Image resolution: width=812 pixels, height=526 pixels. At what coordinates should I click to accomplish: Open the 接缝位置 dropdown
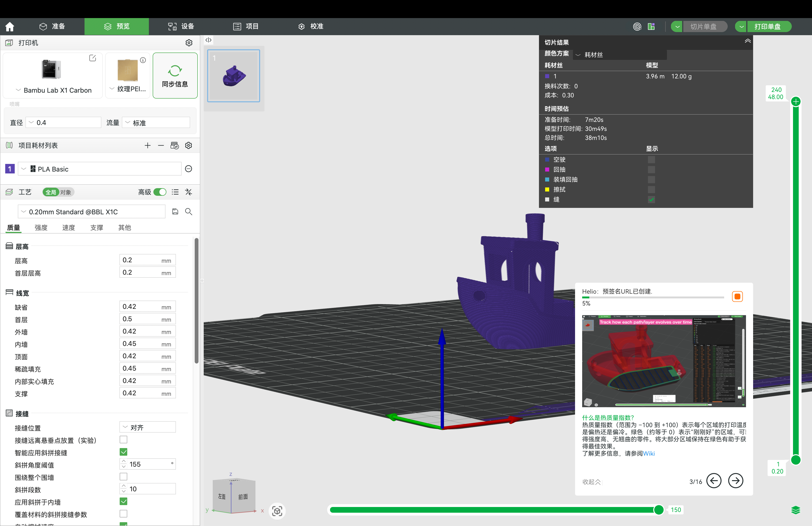(148, 427)
